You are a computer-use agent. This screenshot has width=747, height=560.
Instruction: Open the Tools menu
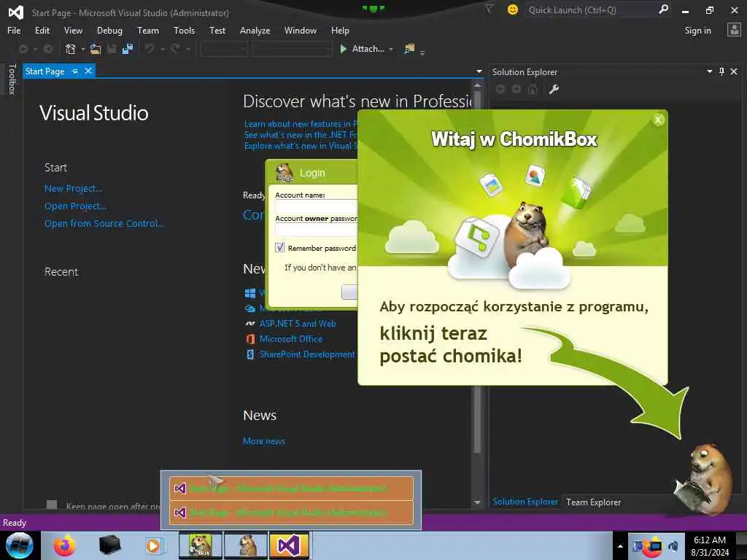[184, 31]
